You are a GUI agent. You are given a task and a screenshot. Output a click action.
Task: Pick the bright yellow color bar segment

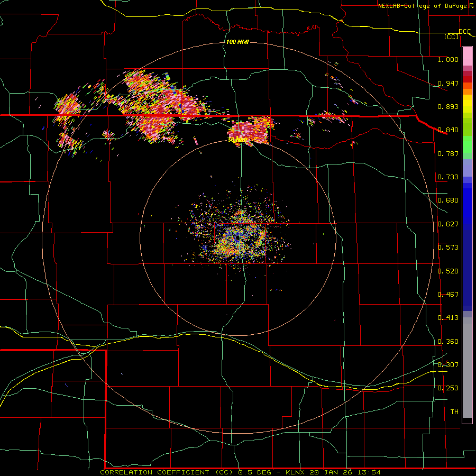(x=467, y=104)
